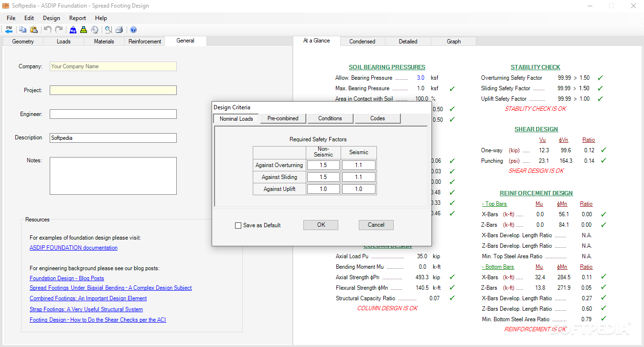Click the Company name input field
Image resolution: width=644 pixels, height=347 pixels.
click(113, 66)
